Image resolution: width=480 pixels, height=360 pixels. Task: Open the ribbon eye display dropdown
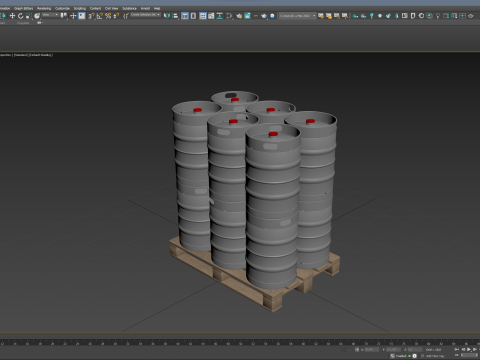point(40,23)
